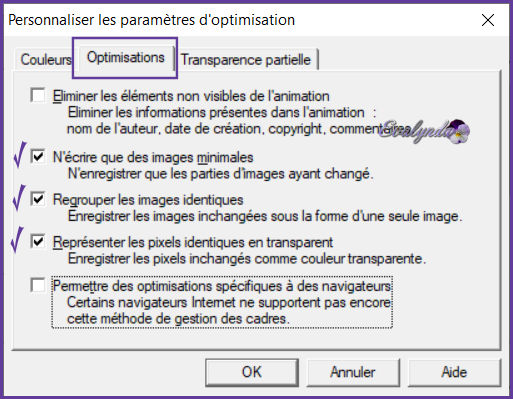Click the dialog title Personnaliser les paramètres d'optimisation
513x399 pixels.
[152, 20]
